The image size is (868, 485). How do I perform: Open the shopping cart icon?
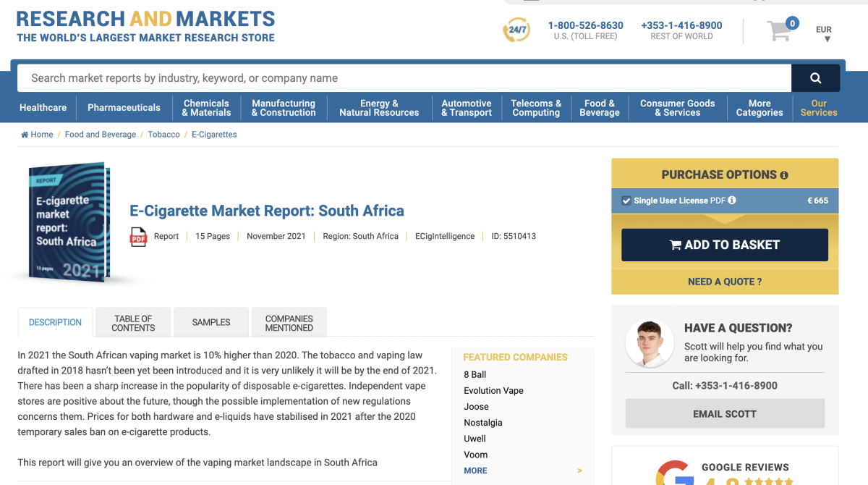[779, 31]
